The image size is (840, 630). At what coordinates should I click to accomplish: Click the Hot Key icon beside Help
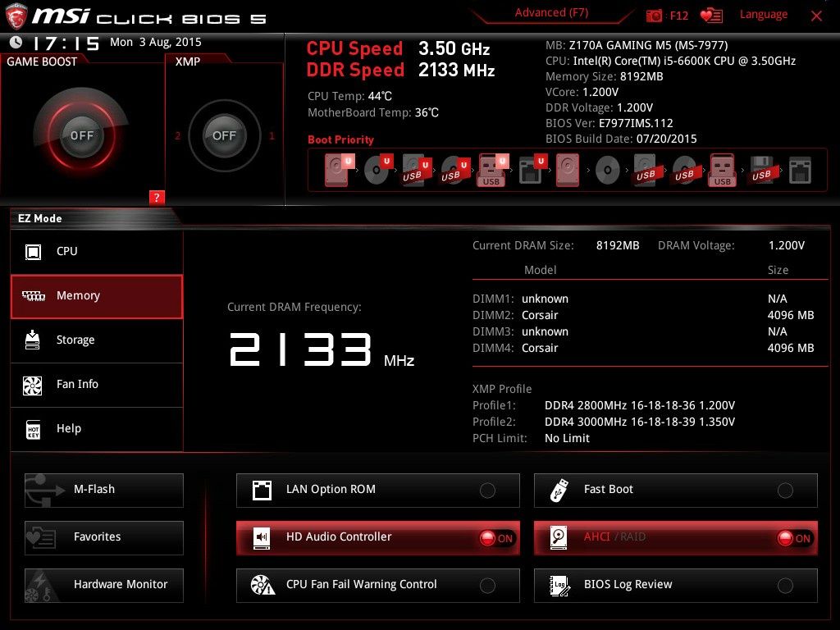(33, 429)
